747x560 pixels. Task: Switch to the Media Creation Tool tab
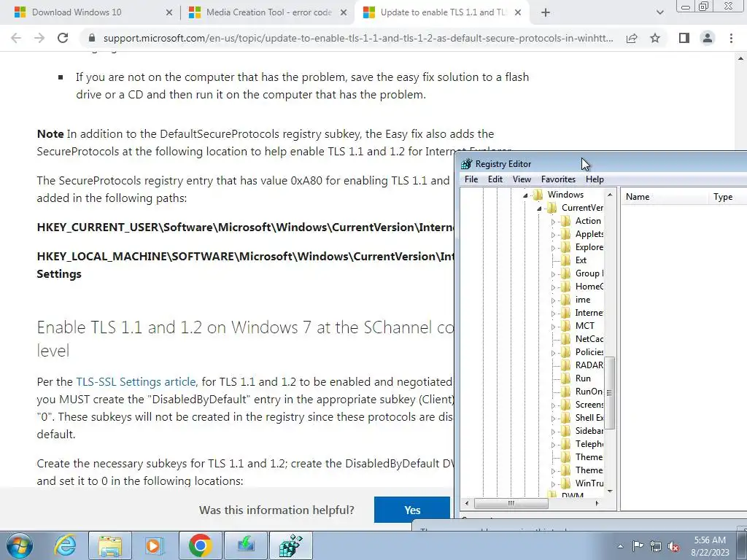coord(267,12)
